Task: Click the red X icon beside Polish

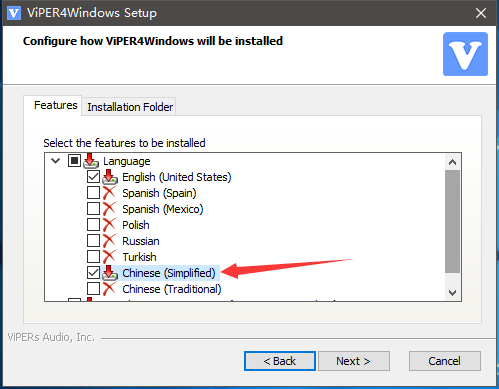Action: click(x=109, y=225)
